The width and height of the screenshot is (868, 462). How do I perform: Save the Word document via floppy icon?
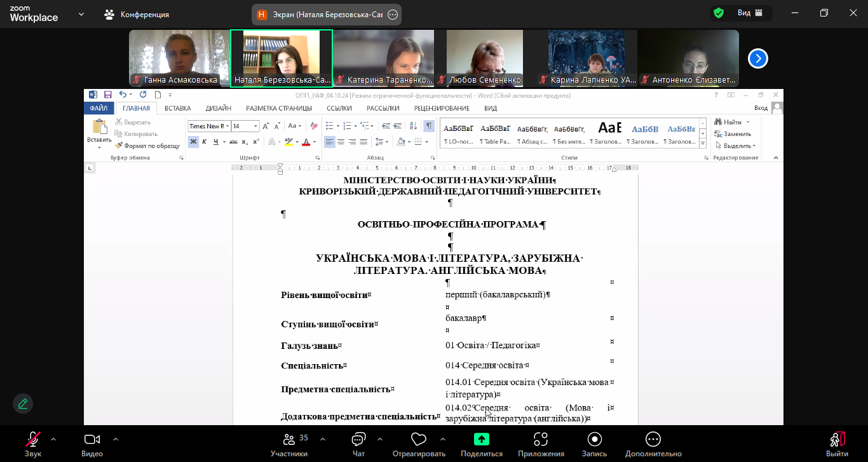pyautogui.click(x=108, y=95)
